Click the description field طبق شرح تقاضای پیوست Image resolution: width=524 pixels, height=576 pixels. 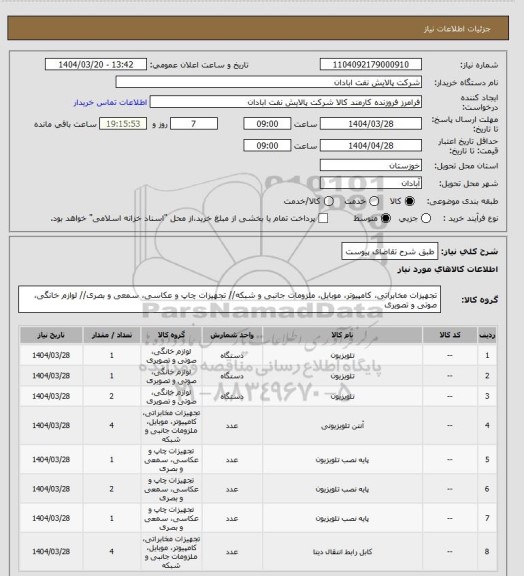point(390,252)
